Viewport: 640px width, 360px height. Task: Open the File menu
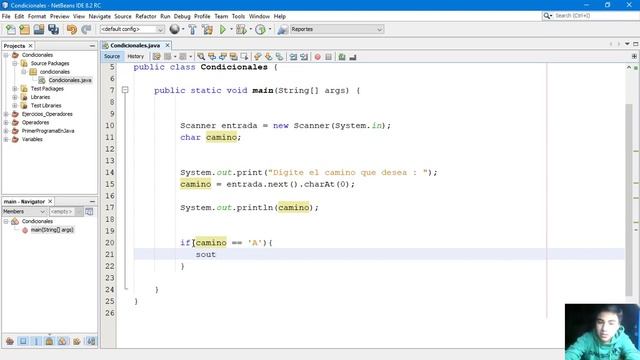[6, 16]
